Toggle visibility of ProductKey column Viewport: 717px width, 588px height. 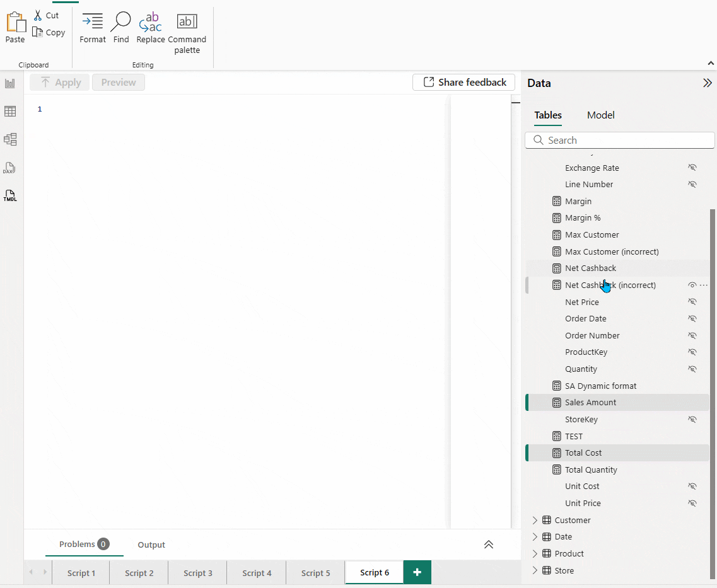[x=692, y=352]
